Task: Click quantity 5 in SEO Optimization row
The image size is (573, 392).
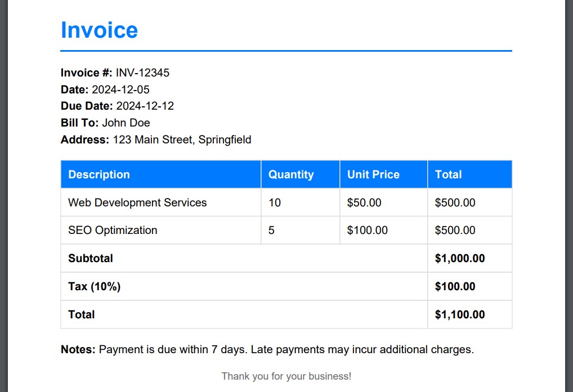Action: (301, 231)
